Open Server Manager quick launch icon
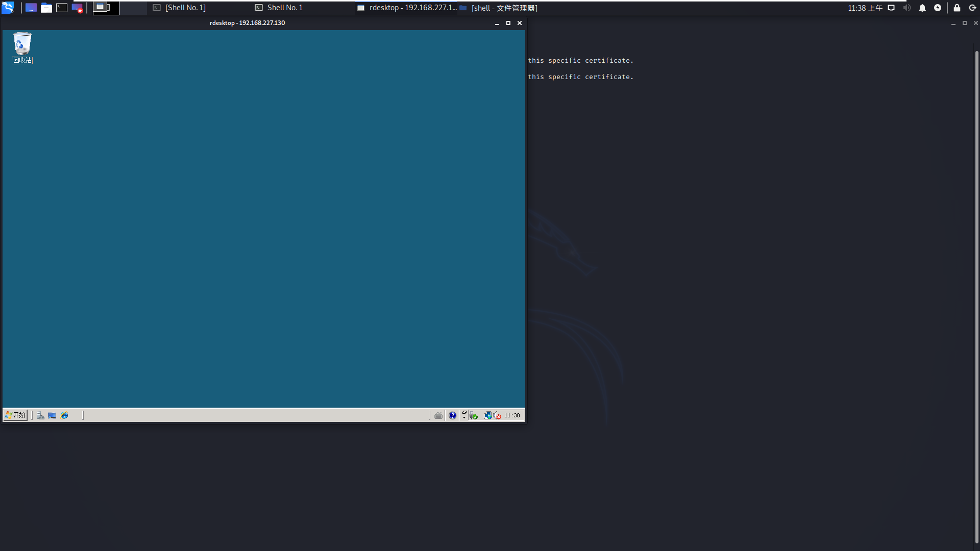This screenshot has height=551, width=980. pyautogui.click(x=40, y=416)
